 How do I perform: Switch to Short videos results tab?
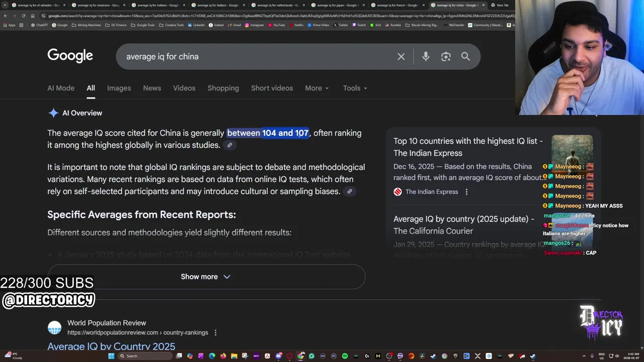coord(272,88)
